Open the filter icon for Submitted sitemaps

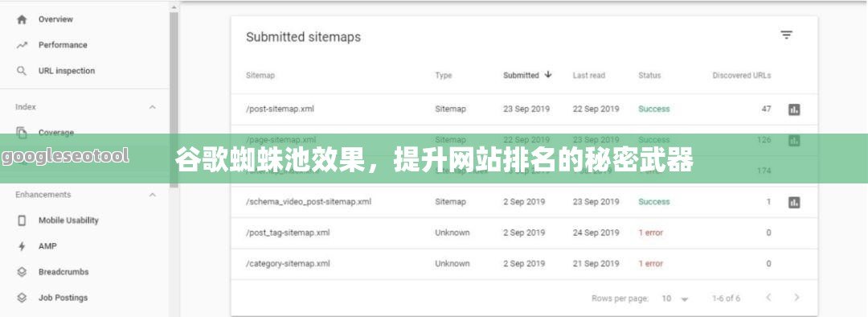tap(787, 35)
